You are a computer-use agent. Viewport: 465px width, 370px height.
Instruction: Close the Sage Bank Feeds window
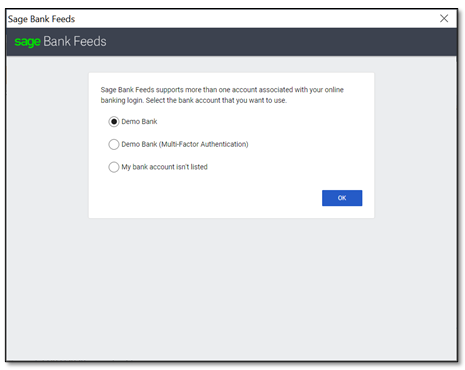(x=444, y=18)
